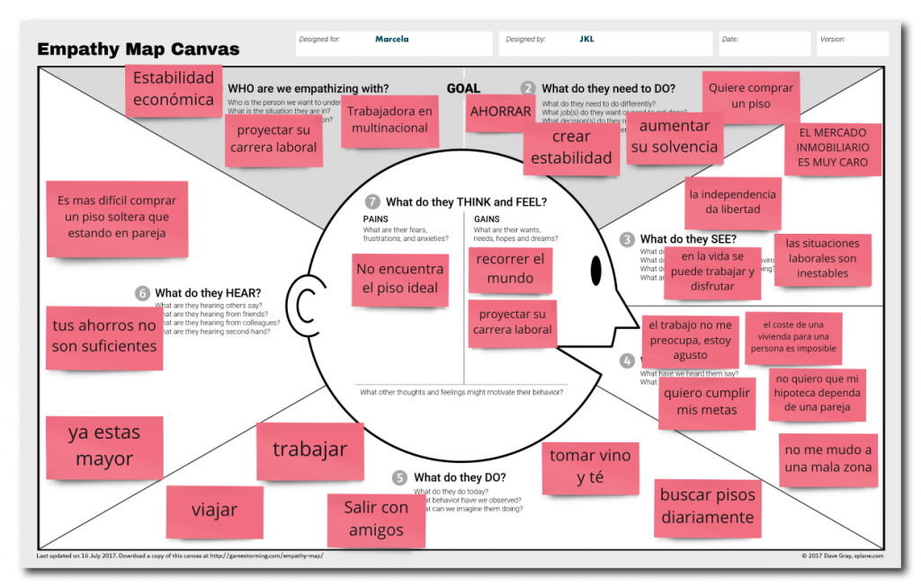This screenshot has width=921, height=588.
Task: Select the number 6 circle beside "What do they HEAR?"
Action: (141, 293)
